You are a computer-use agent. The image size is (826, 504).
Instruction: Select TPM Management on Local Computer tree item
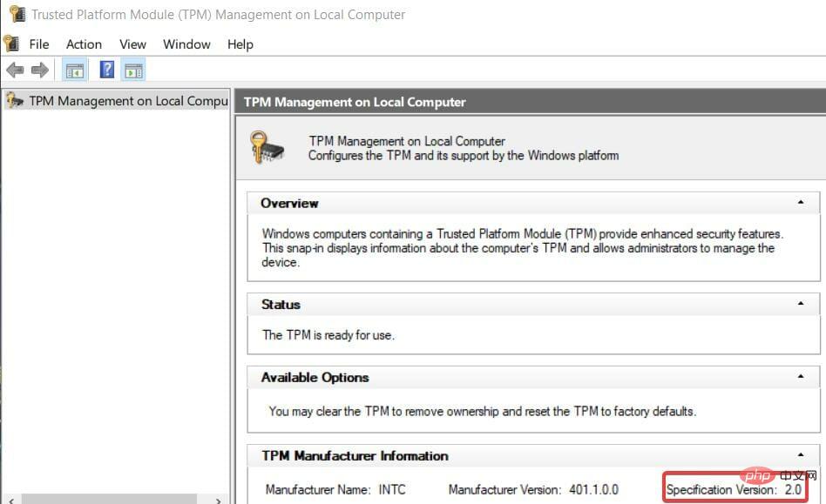[128, 101]
